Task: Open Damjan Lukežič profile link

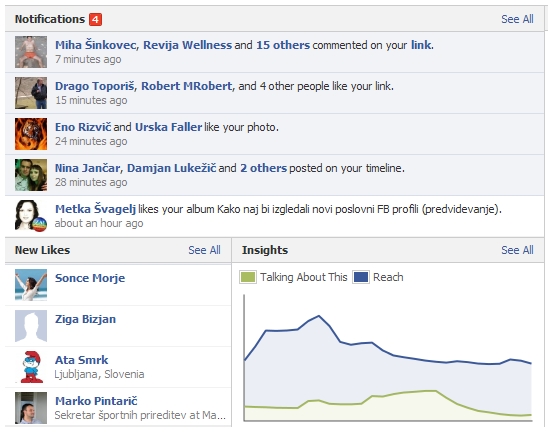Action: pyautogui.click(x=172, y=168)
